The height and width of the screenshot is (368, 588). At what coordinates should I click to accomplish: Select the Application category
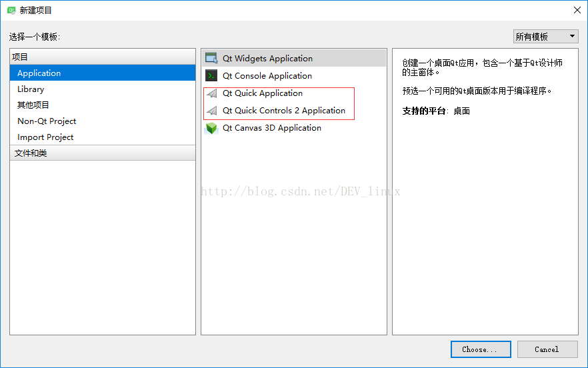(103, 73)
